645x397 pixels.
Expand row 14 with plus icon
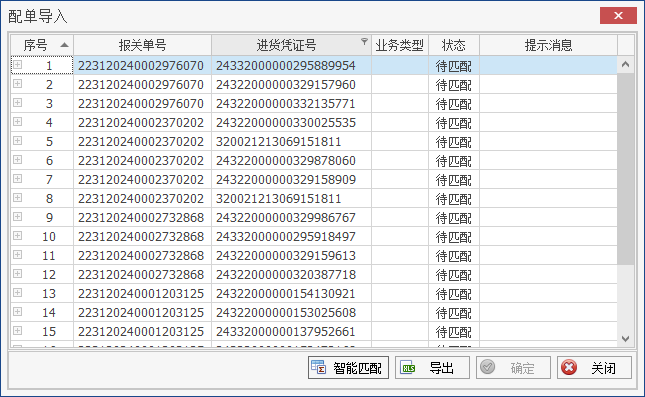tap(17, 311)
